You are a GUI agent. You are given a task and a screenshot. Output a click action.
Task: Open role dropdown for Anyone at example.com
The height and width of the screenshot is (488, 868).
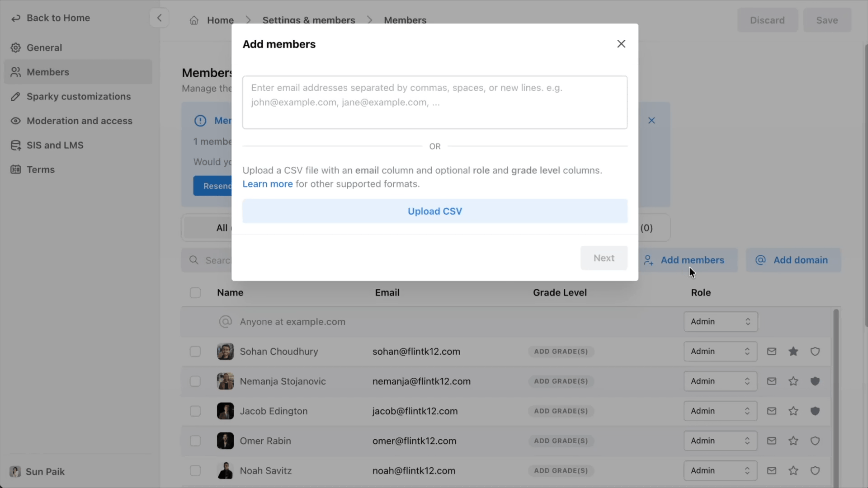[x=721, y=321]
